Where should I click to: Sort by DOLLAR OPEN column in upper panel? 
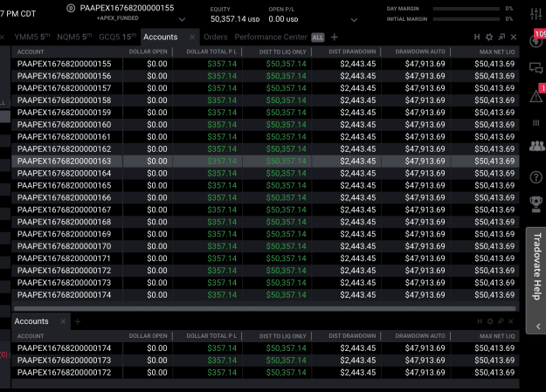(148, 52)
